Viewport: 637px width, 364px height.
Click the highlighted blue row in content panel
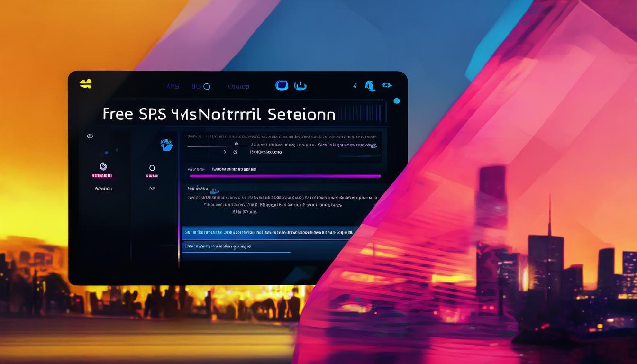268,233
